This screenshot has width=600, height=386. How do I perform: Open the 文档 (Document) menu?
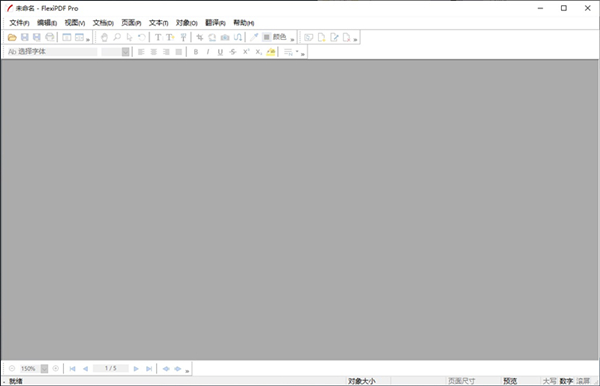(103, 23)
